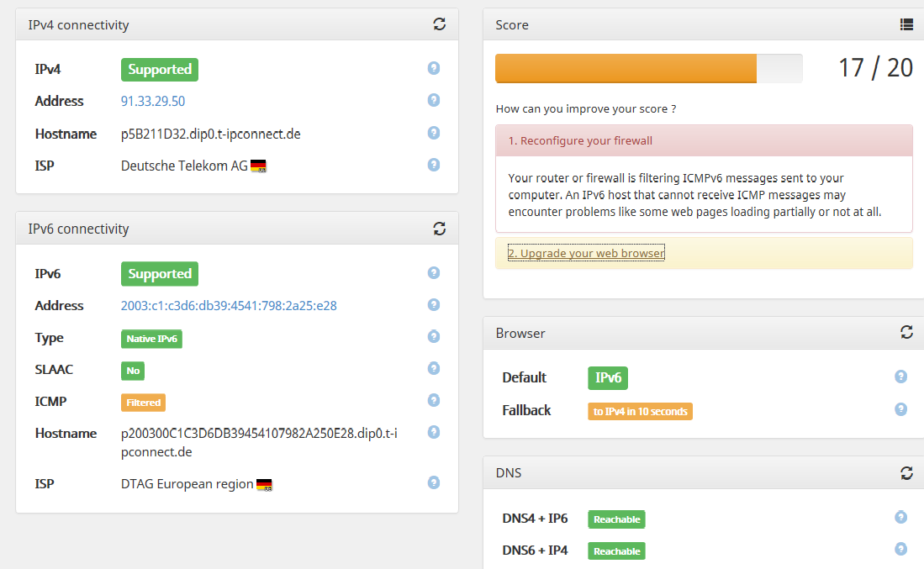Click the fallback to IPv4 in 10 seconds badge
Screen dimensions: 924x569
click(x=640, y=411)
